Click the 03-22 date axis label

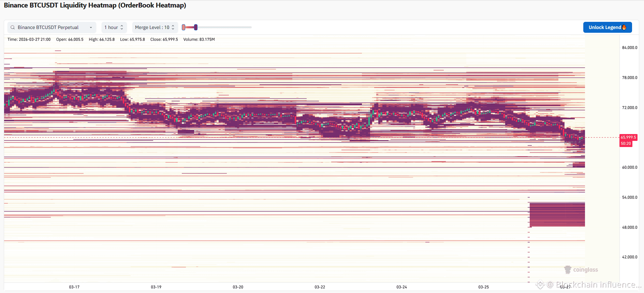320,287
